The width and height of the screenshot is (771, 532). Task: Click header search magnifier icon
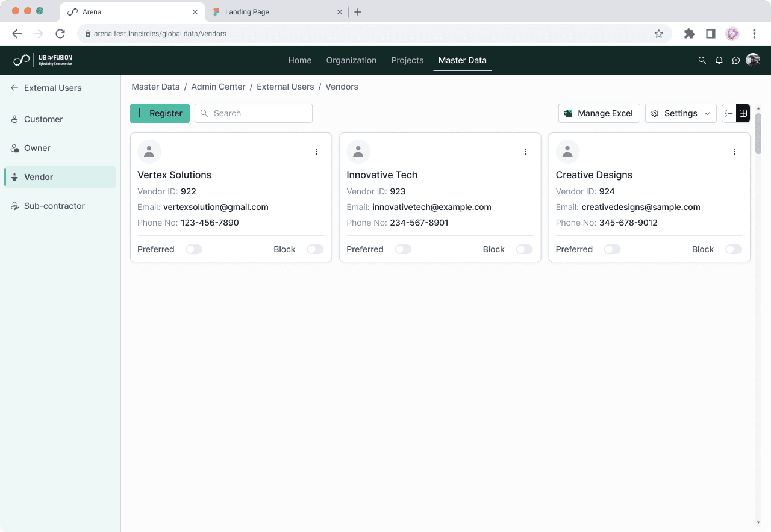pos(702,60)
